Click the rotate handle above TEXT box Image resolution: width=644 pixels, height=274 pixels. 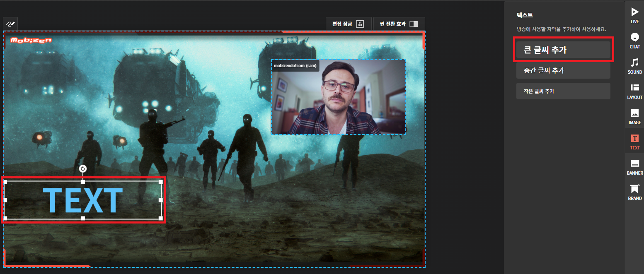82,168
